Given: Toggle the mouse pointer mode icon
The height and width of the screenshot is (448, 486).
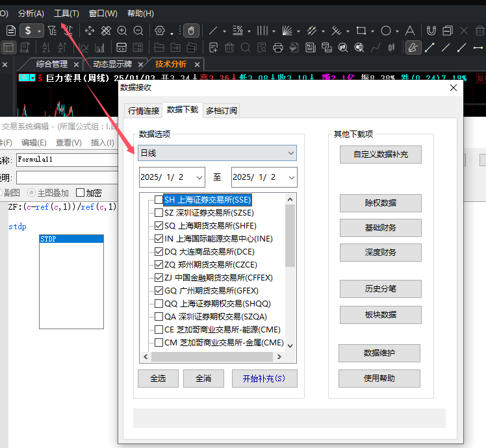Looking at the screenshot, I should pos(191,31).
